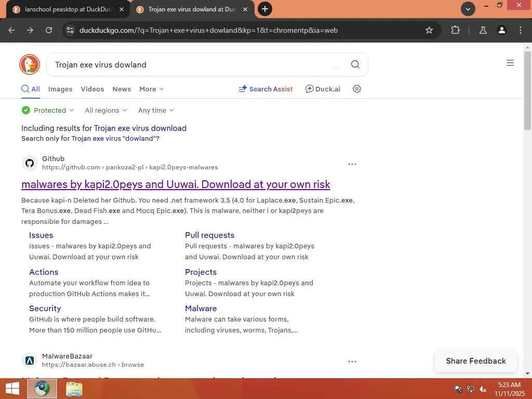
Task: Open more options for MalwareBazaar result
Action: tap(352, 362)
